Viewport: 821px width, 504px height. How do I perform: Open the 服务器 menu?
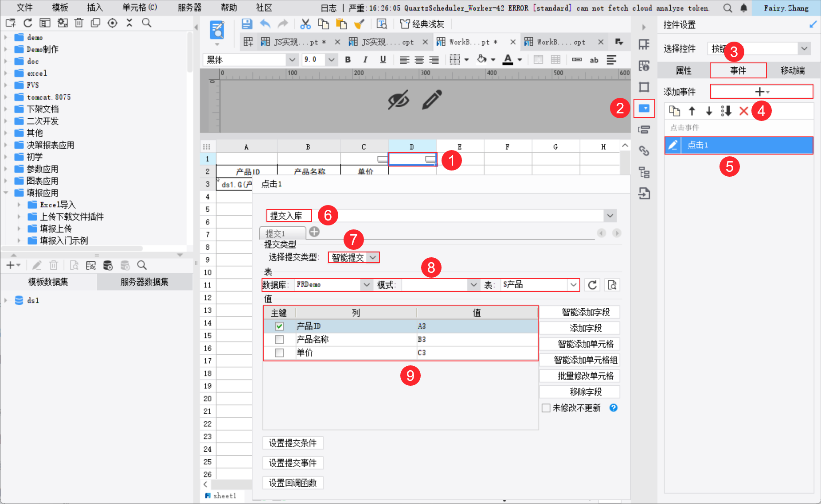(x=190, y=8)
